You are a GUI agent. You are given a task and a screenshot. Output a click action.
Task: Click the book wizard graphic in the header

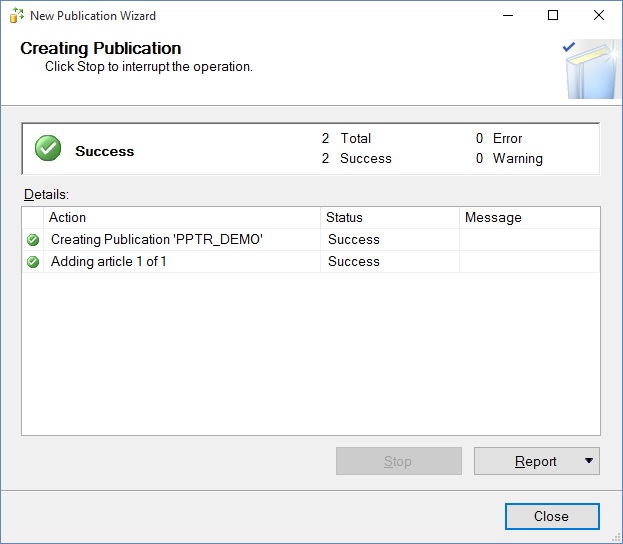[592, 69]
